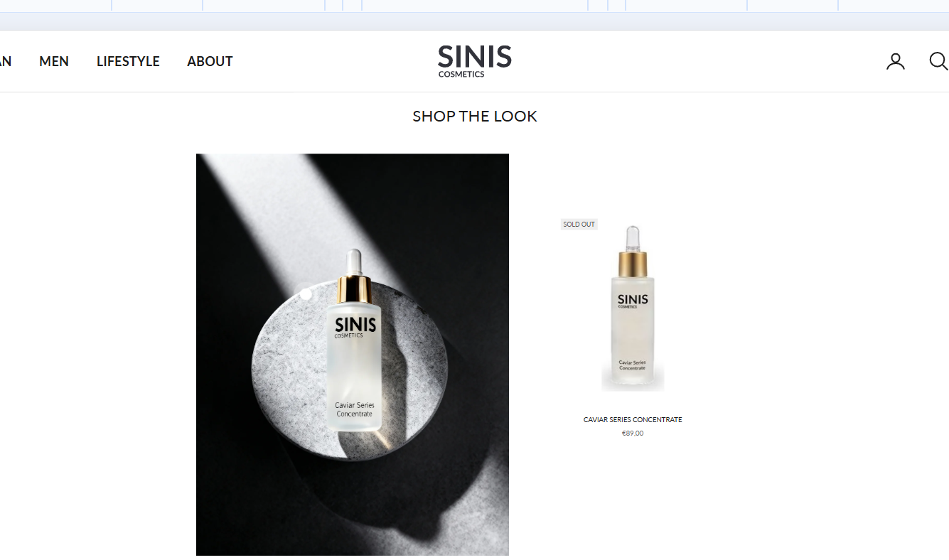Open the Caviar Series Concentrate title link
949x560 pixels.
[x=633, y=420]
